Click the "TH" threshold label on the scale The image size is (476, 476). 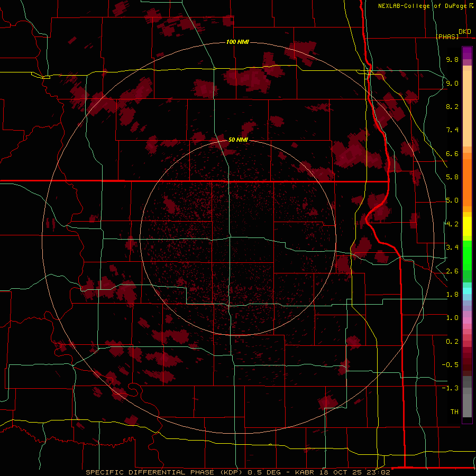point(454,412)
